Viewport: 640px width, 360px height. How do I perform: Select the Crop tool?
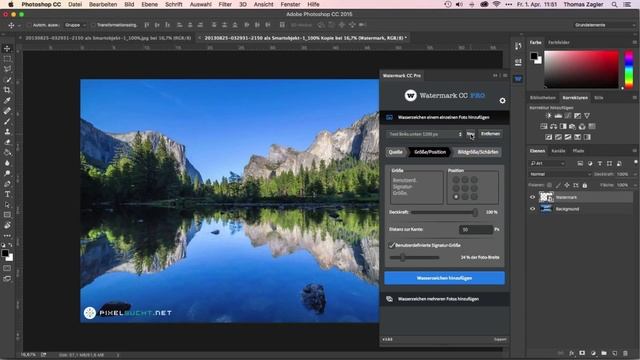pos(7,90)
